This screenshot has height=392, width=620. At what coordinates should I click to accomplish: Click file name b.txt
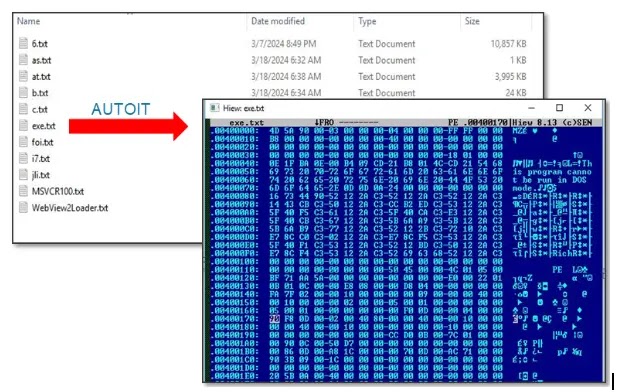tap(40, 93)
